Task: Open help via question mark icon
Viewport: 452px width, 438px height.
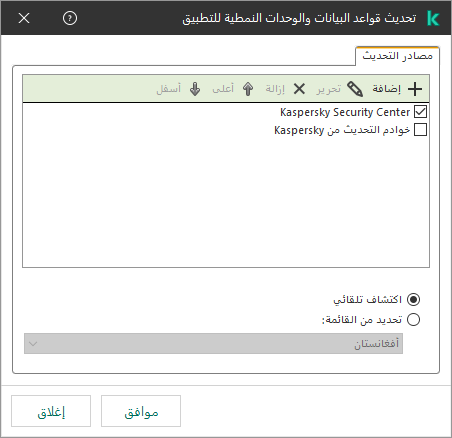Action: (x=70, y=18)
